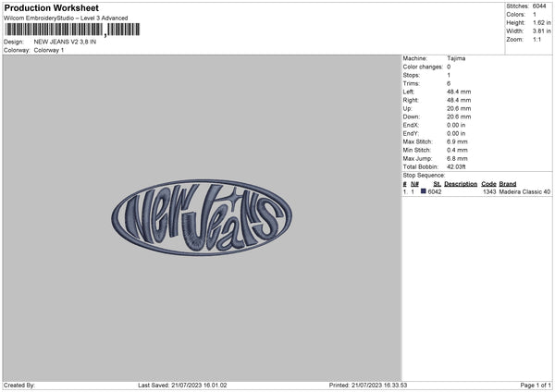Click the 'Down:' label
This screenshot has height=392, width=555.
tap(412, 116)
